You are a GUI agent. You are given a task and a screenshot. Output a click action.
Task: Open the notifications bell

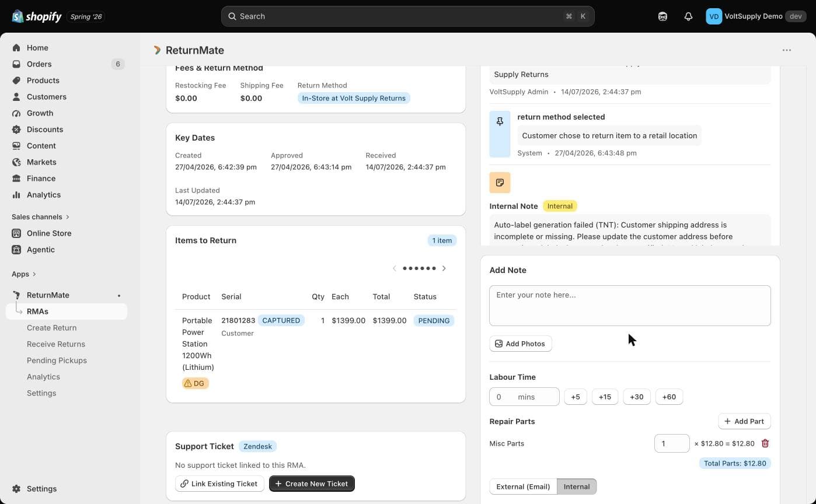click(688, 16)
